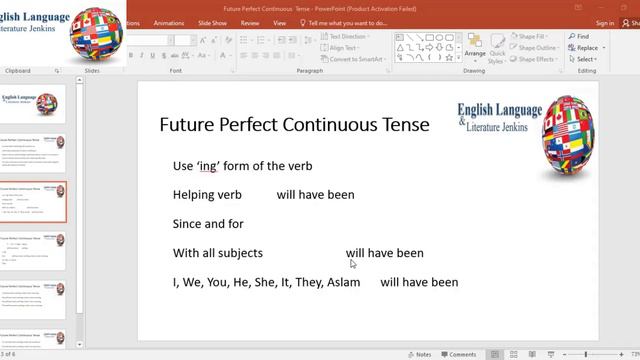The width and height of the screenshot is (640, 360).
Task: Click slide panel scroll up arrow
Action: (x=80, y=80)
